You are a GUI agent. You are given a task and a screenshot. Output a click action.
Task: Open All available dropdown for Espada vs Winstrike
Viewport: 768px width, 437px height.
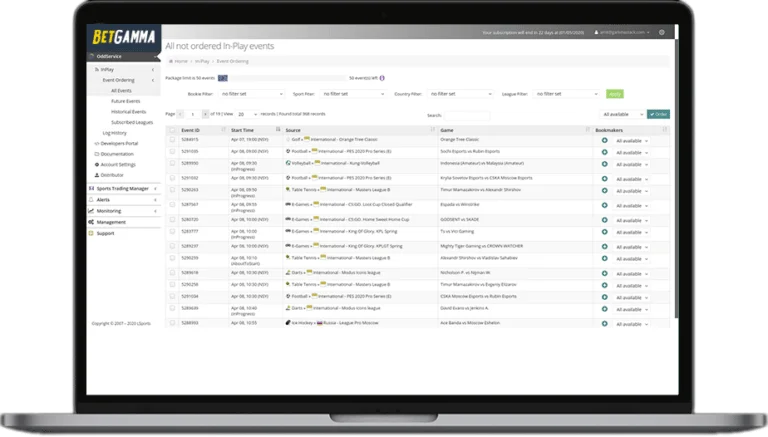632,206
